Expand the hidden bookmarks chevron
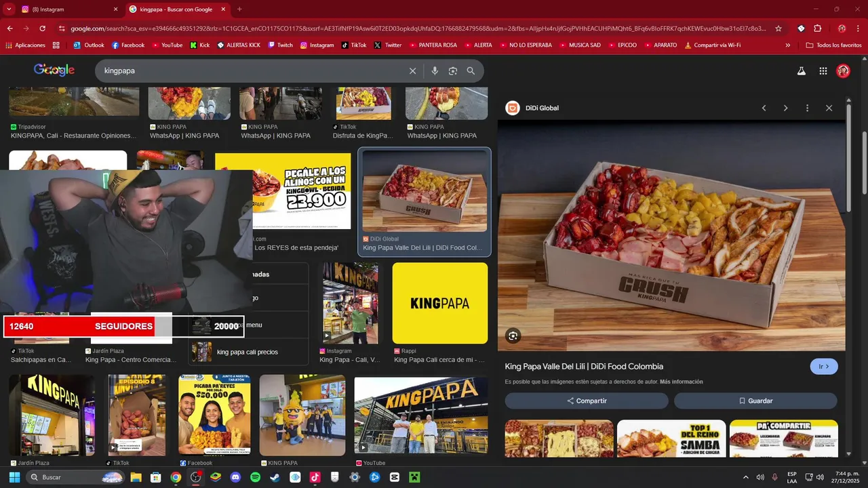Viewport: 868px width, 488px height. (x=787, y=45)
